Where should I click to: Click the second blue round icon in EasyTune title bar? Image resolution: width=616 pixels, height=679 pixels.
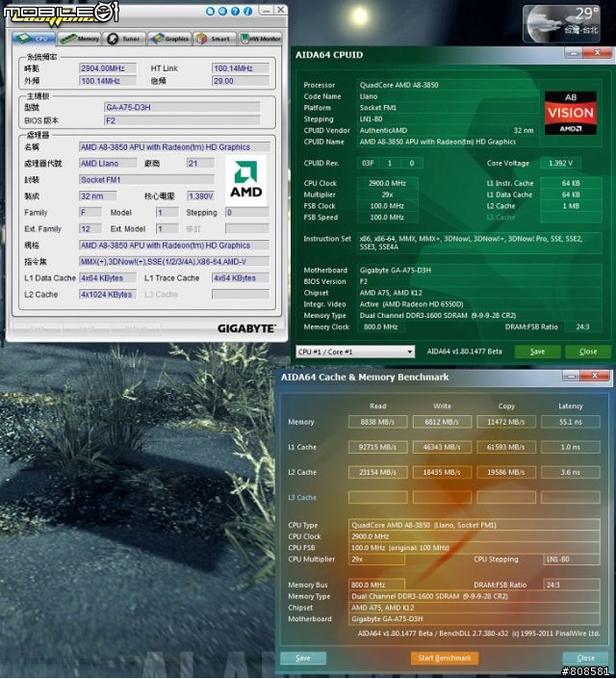point(222,11)
